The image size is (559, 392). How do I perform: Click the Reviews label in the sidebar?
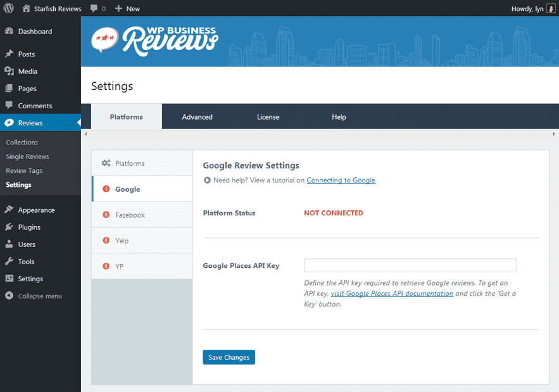click(30, 123)
